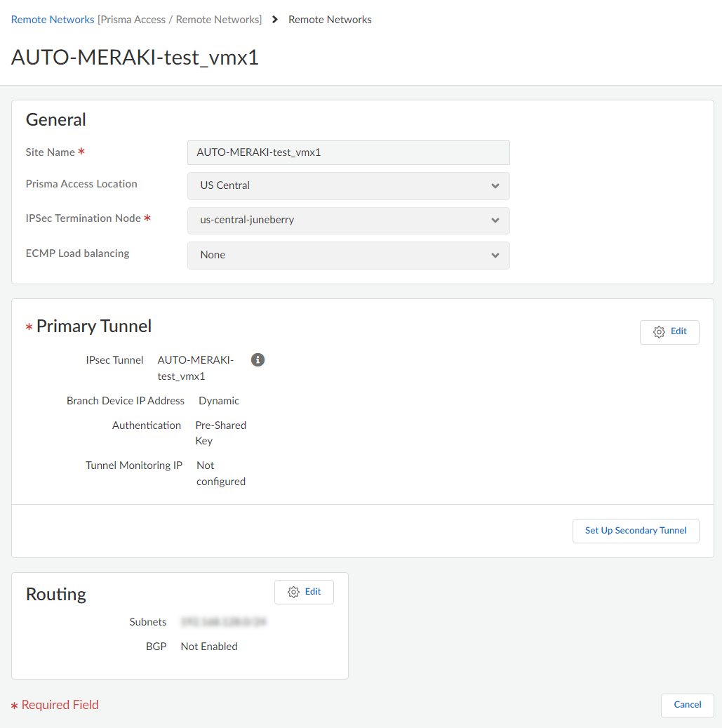Click the info icon beside IPsec Tunnel name

click(258, 360)
